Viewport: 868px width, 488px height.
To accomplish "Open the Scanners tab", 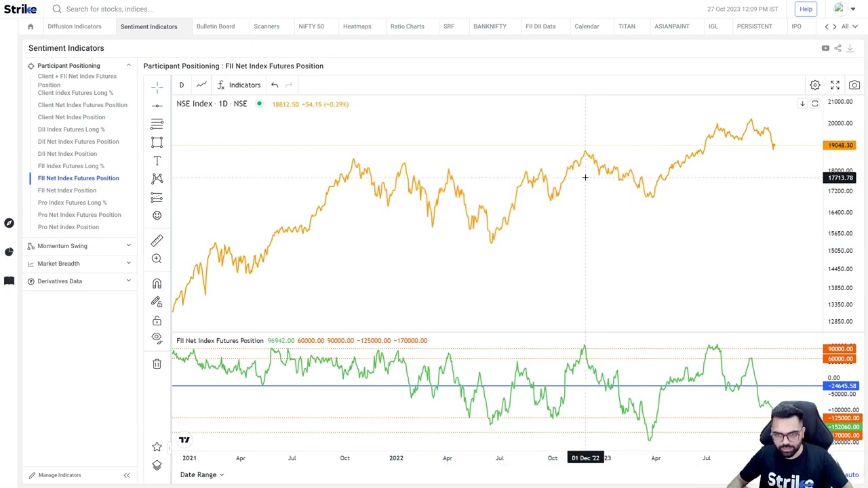I will pos(267,26).
